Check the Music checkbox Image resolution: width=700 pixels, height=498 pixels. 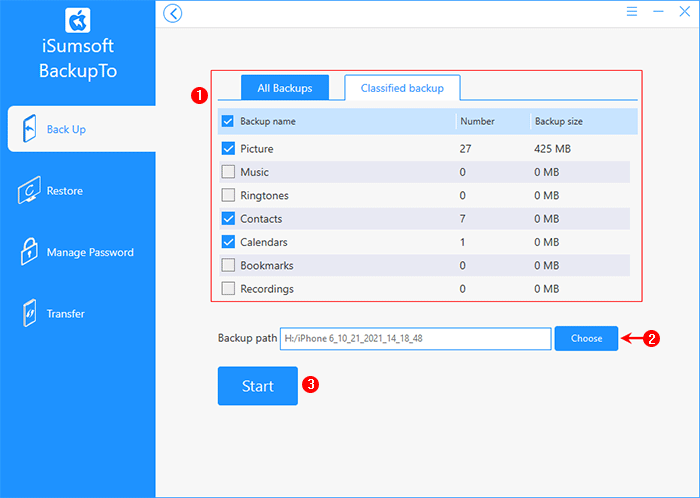[x=228, y=172]
